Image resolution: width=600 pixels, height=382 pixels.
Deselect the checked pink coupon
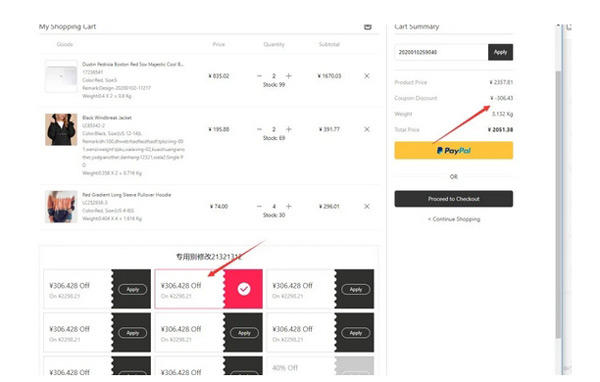tap(244, 289)
